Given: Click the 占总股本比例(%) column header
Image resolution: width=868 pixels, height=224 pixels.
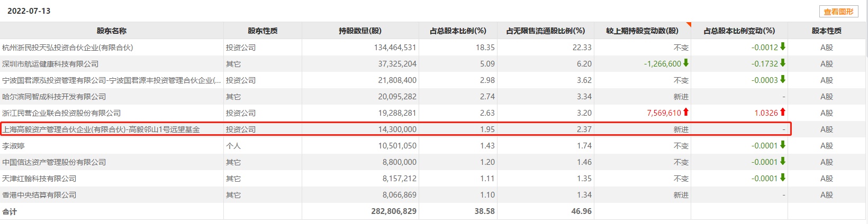Looking at the screenshot, I should pos(458,31).
